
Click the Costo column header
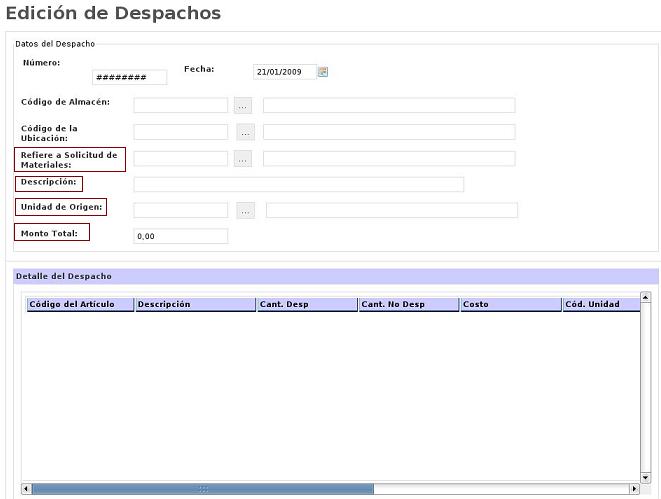510,304
